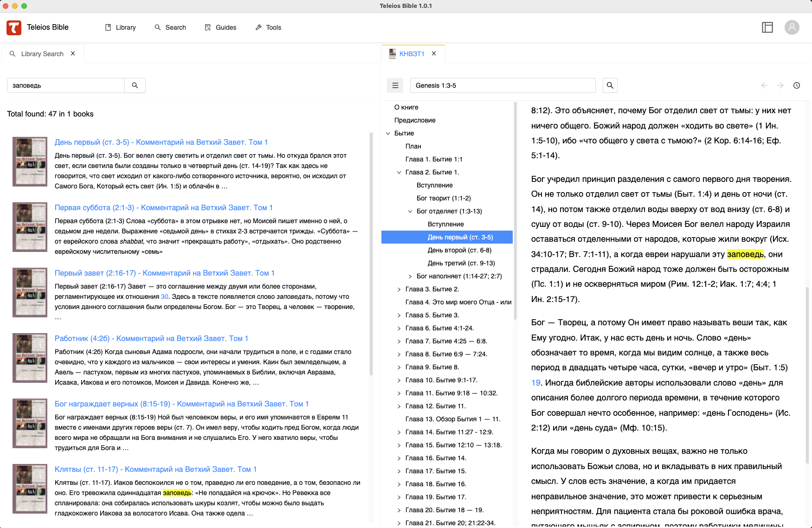Click the magnifier button beside заповедь search field
The image size is (812, 528).
coord(135,85)
